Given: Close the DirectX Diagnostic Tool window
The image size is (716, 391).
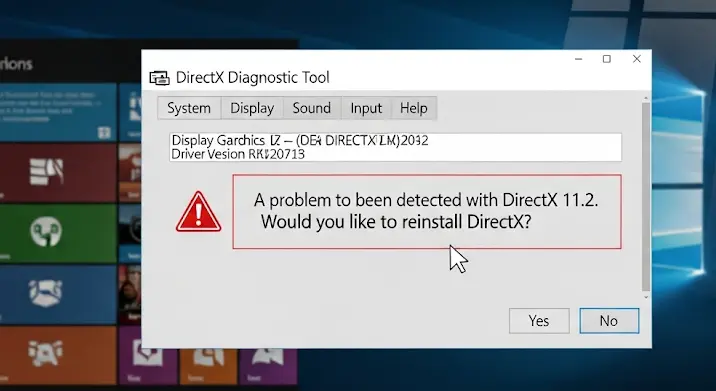Looking at the screenshot, I should tap(637, 59).
